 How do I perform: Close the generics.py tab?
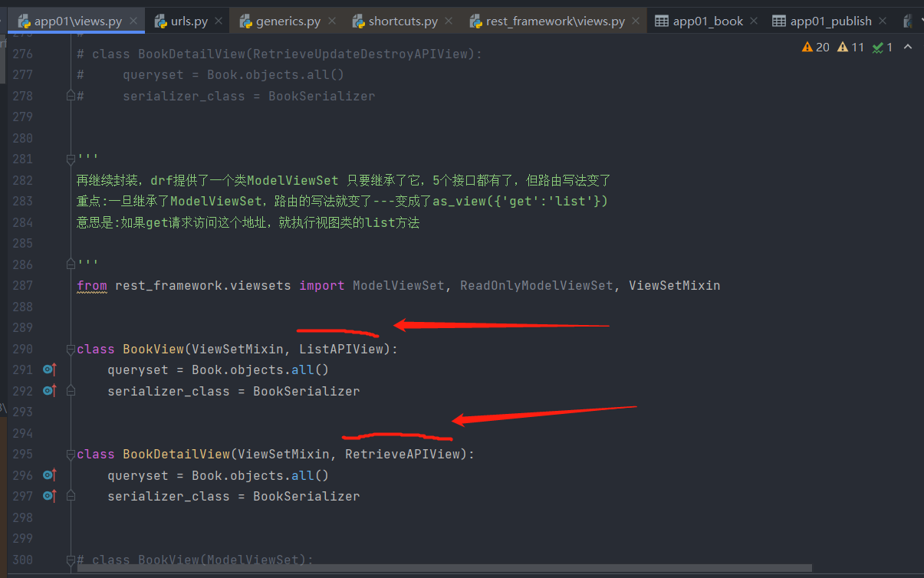point(332,21)
